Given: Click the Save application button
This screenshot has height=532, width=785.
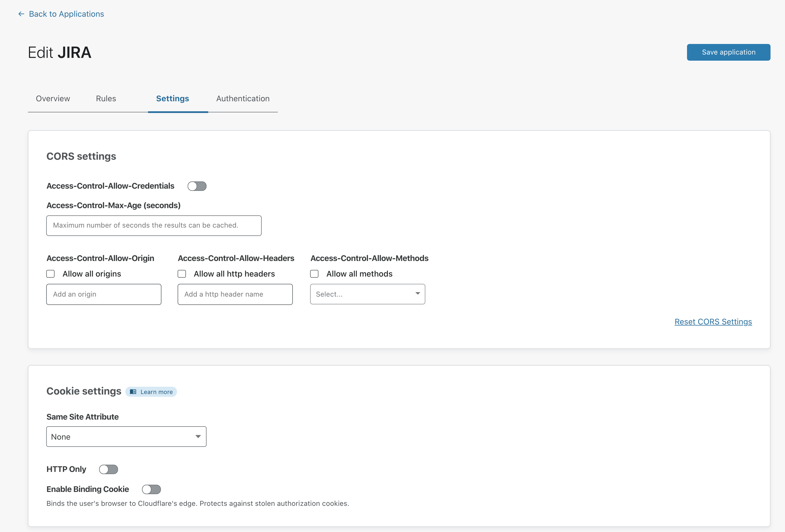Looking at the screenshot, I should [729, 52].
